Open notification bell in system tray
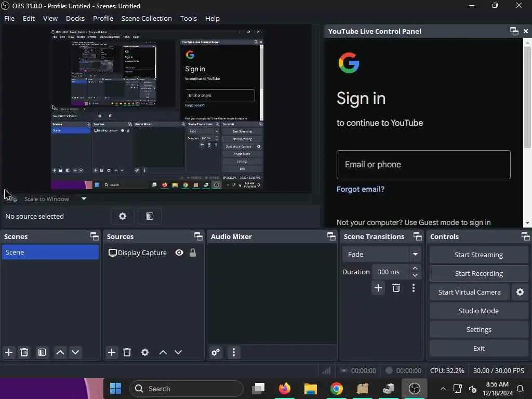This screenshot has height=399, width=532. (x=520, y=389)
